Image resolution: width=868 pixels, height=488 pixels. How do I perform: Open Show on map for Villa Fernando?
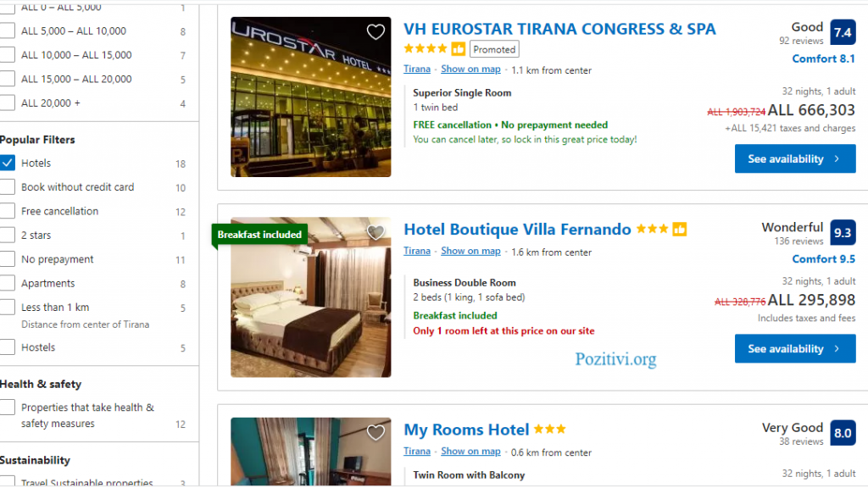click(x=470, y=251)
